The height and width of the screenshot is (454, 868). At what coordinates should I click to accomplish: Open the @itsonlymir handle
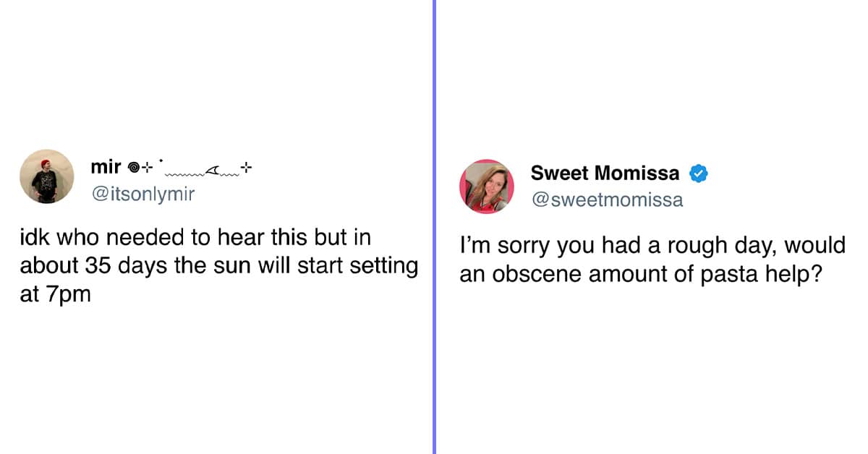coord(142,194)
